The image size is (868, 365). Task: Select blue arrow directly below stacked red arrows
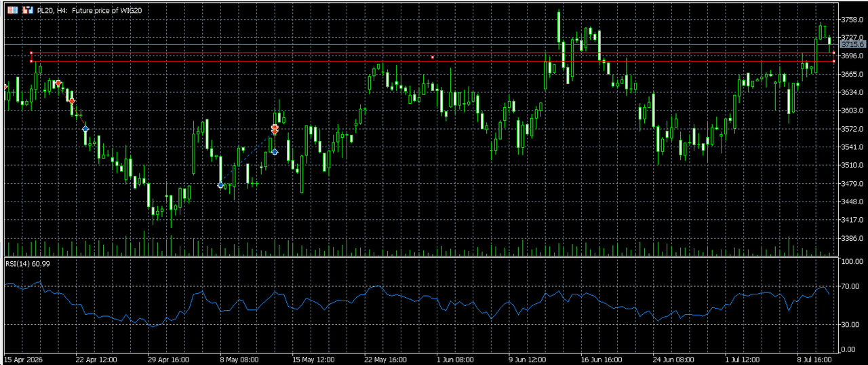(x=275, y=152)
